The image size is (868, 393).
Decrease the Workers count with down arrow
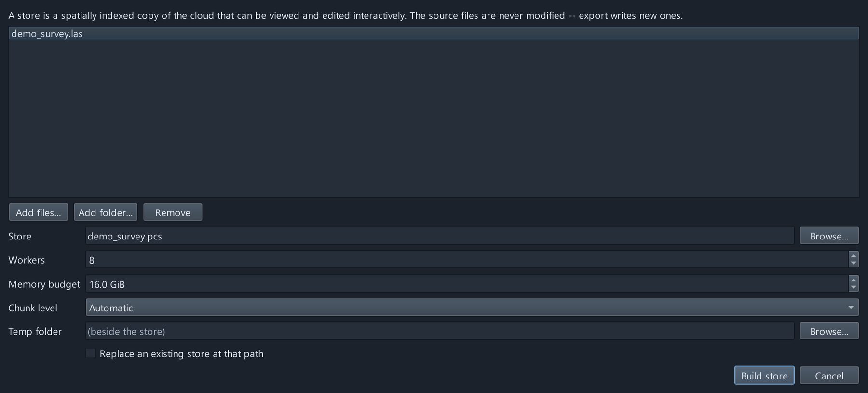(854, 264)
